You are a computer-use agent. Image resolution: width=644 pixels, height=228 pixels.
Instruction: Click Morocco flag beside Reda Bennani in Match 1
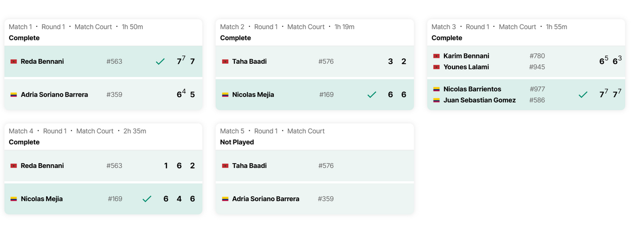[x=14, y=62]
